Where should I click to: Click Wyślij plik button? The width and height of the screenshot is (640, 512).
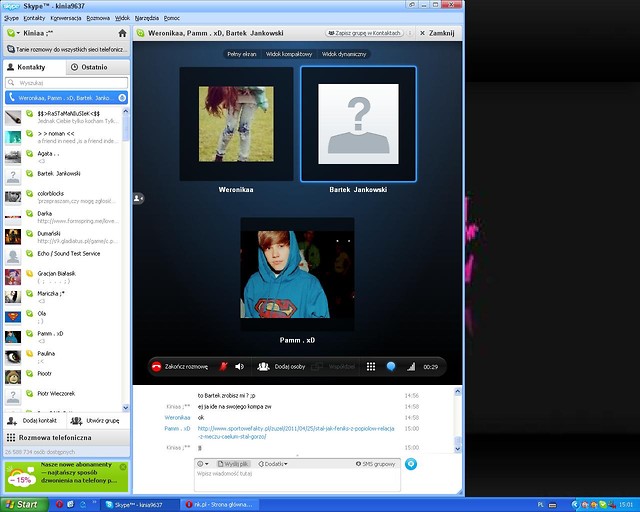pyautogui.click(x=233, y=464)
